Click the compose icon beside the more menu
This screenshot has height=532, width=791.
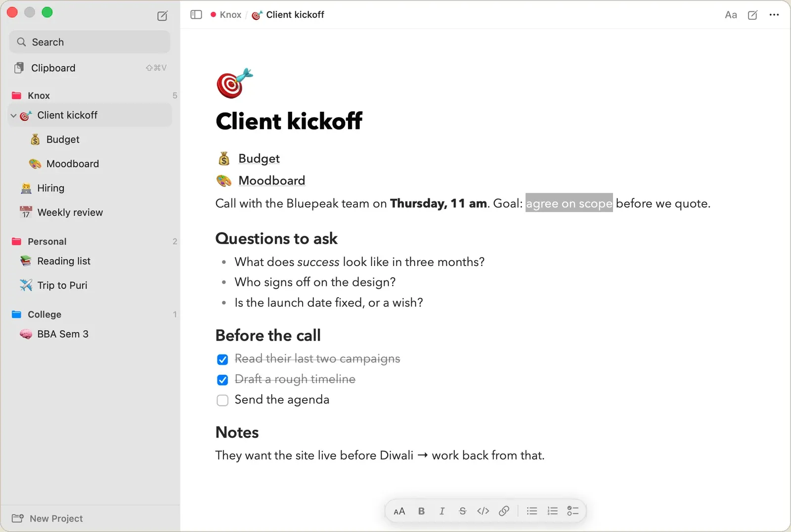(752, 15)
